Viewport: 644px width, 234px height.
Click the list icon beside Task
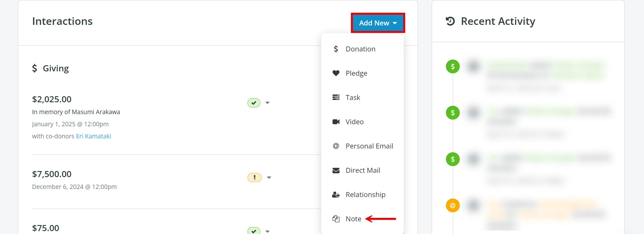coord(336,97)
